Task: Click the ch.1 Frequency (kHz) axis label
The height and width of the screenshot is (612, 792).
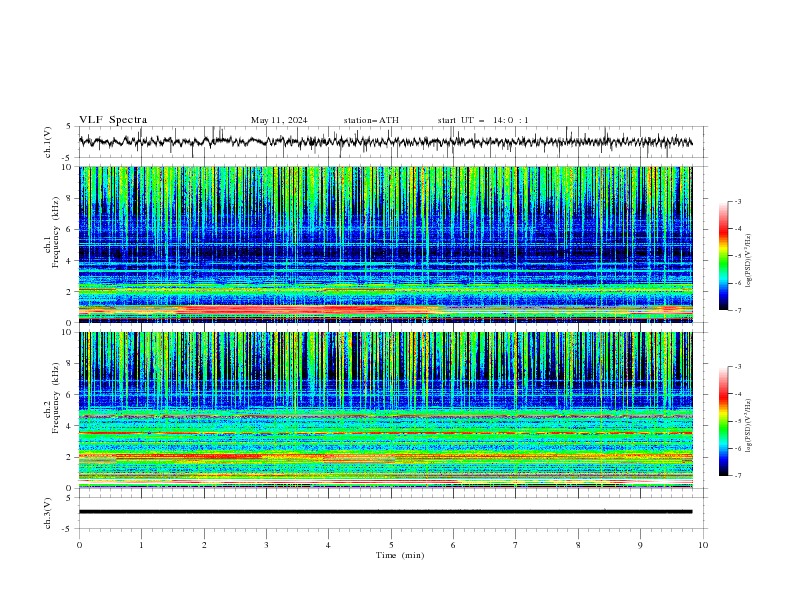Action: pos(56,233)
